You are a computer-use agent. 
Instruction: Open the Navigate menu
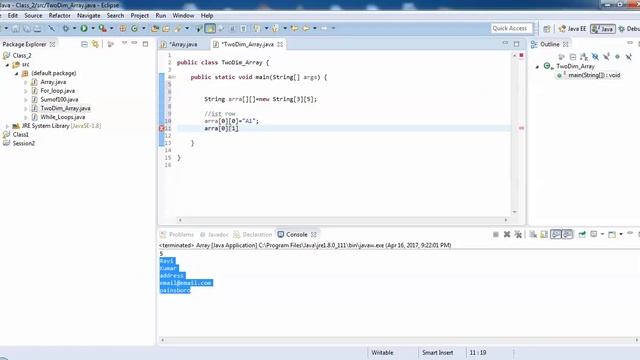pyautogui.click(x=89, y=16)
